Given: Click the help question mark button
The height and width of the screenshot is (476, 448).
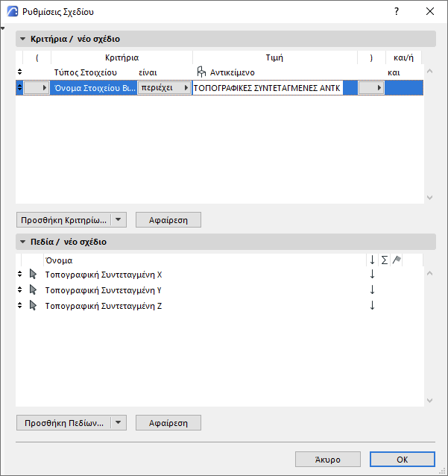Looking at the screenshot, I should click(x=397, y=12).
